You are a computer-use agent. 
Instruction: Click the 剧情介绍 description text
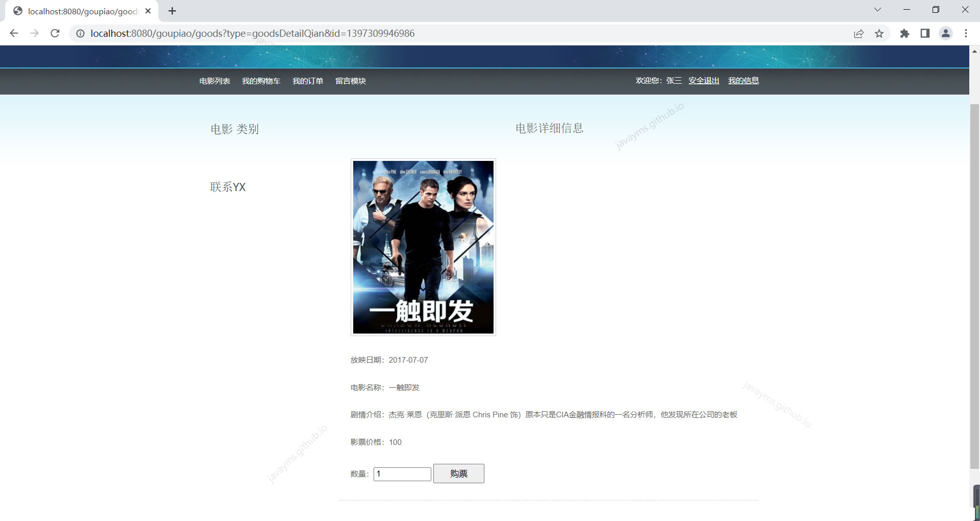(544, 415)
